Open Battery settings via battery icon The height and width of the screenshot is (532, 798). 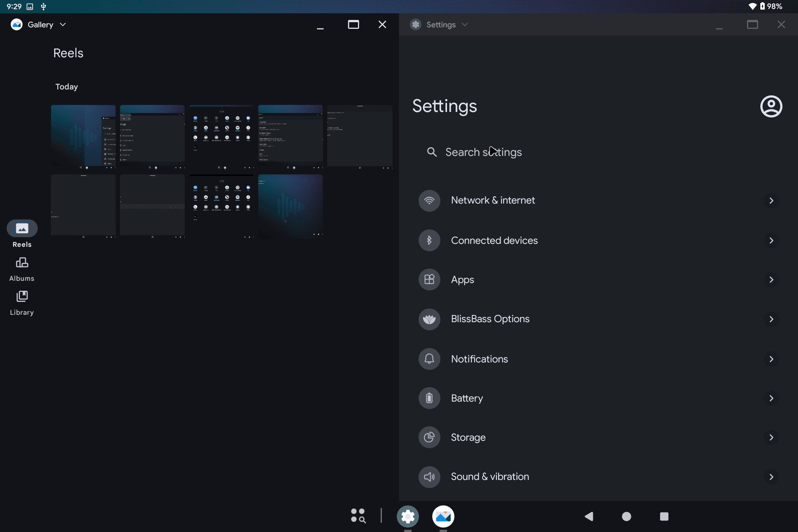(x=429, y=398)
